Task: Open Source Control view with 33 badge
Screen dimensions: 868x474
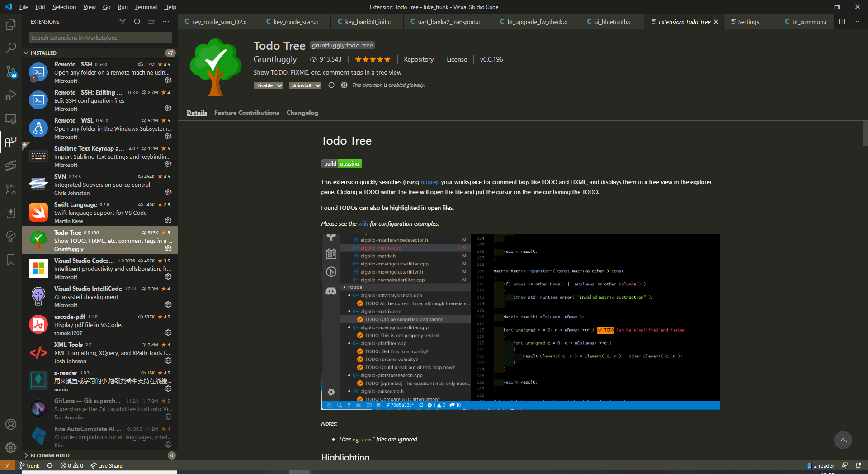Action: tap(11, 71)
